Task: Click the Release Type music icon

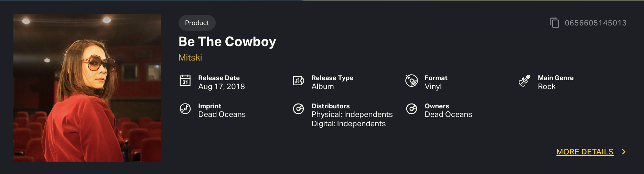Action: coord(298,81)
